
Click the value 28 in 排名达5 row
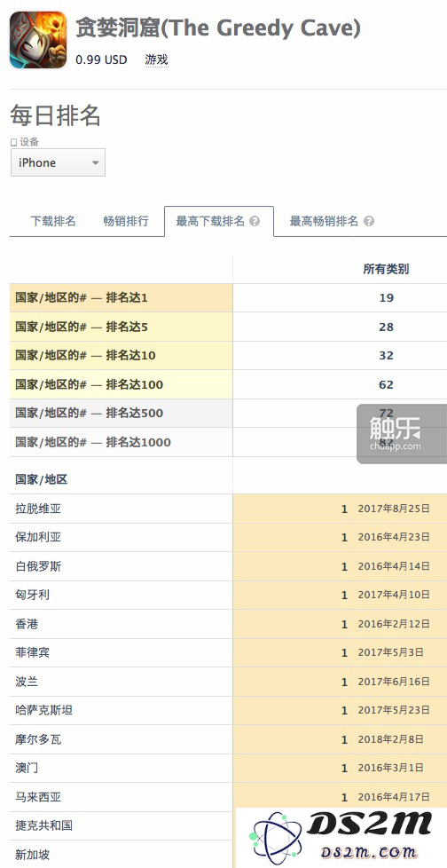click(386, 327)
